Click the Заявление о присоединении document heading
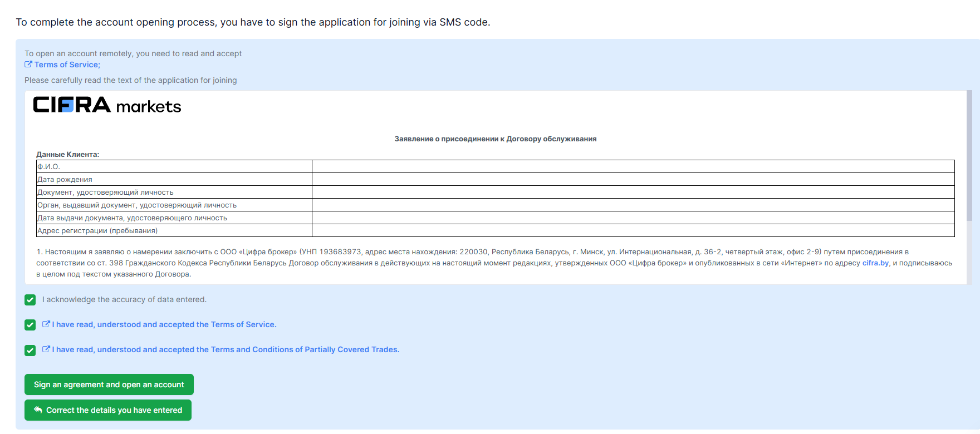This screenshot has height=434, width=980. 495,139
